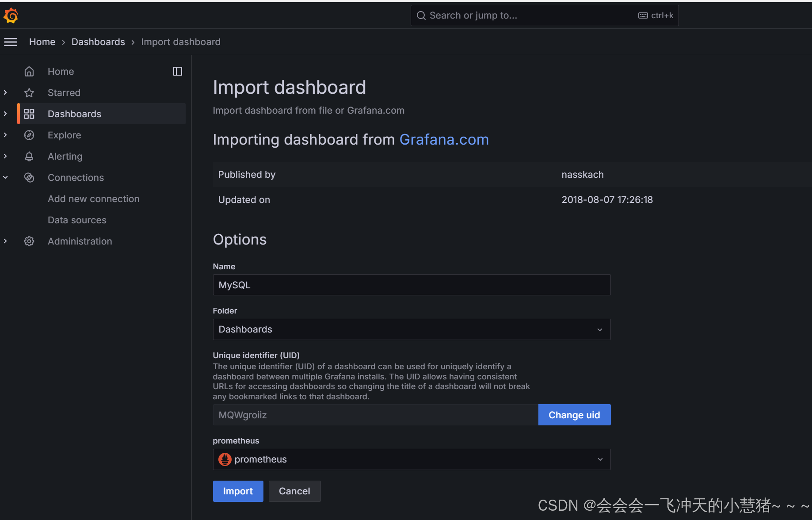The width and height of the screenshot is (812, 520).
Task: Go to Home breadcrumb
Action: point(42,42)
